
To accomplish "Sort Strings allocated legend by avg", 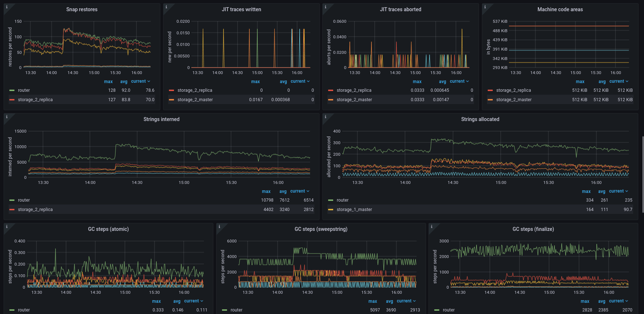I will click(x=601, y=192).
